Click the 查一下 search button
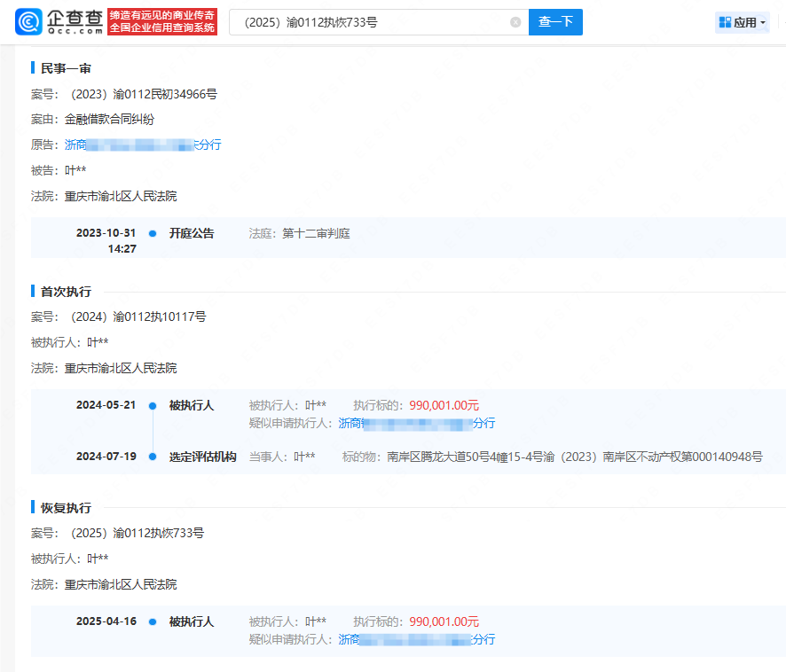Screen dimensions: 786x672 (555, 22)
